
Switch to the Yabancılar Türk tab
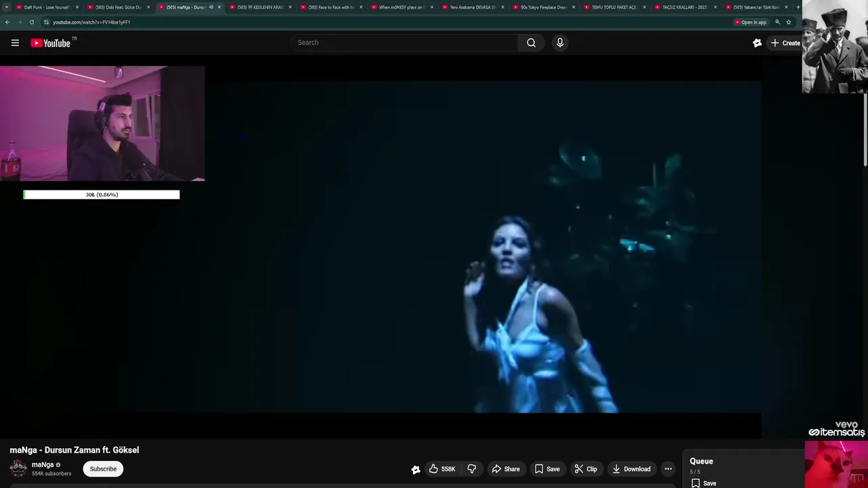coord(755,7)
